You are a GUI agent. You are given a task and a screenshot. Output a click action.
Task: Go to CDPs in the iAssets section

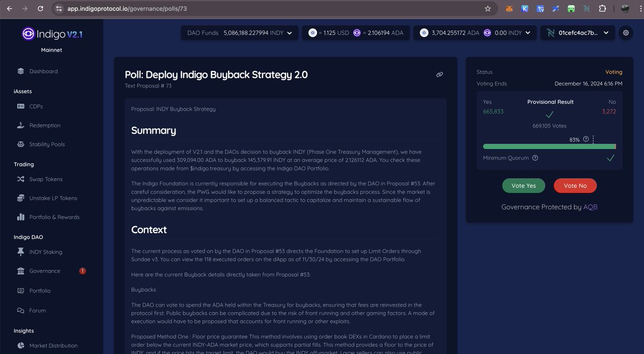click(x=36, y=106)
